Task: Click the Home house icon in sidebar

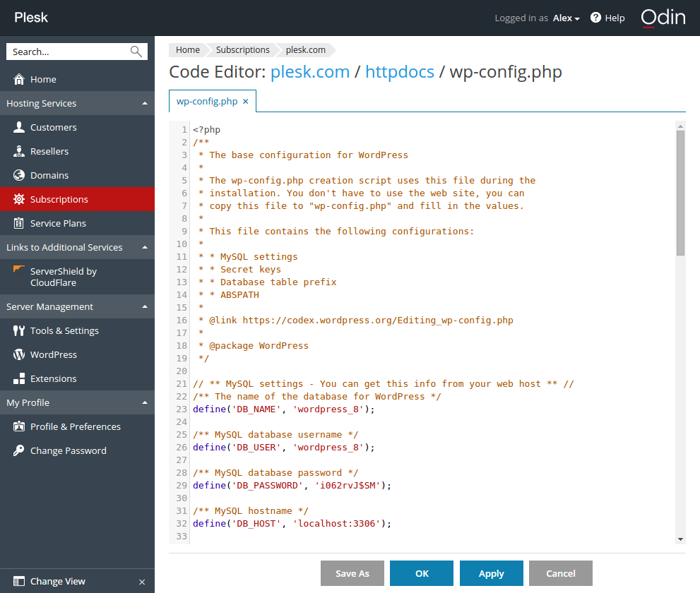Action: [19, 80]
